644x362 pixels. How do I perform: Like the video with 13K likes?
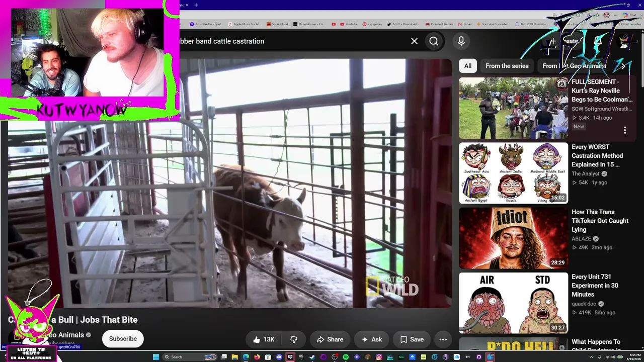[x=264, y=339]
